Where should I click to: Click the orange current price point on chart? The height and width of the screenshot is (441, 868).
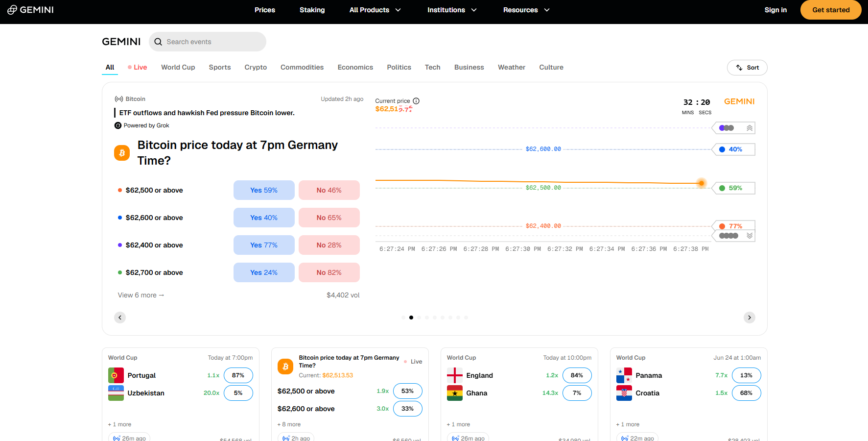click(702, 183)
